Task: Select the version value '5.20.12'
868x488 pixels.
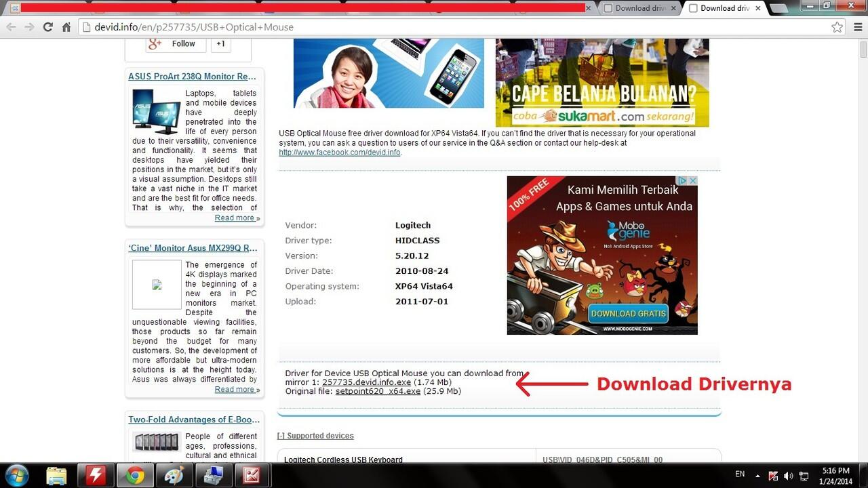Action: click(x=412, y=256)
